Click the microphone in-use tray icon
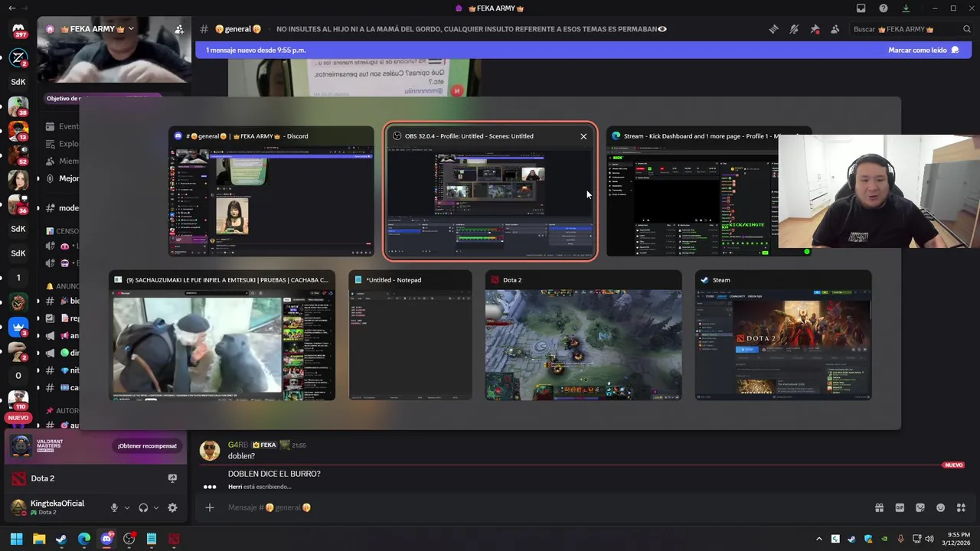 (901, 539)
